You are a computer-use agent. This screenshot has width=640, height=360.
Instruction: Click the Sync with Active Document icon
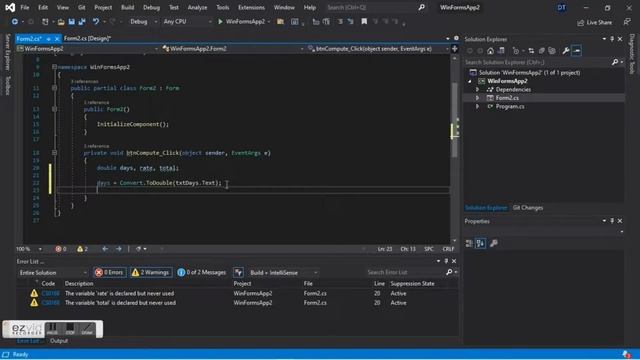pos(531,51)
